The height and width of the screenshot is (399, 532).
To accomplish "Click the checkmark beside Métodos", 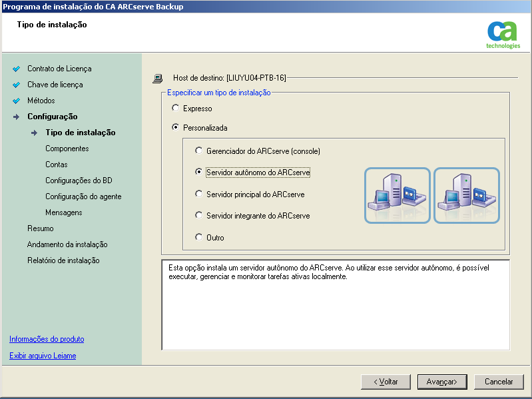I will pos(16,101).
